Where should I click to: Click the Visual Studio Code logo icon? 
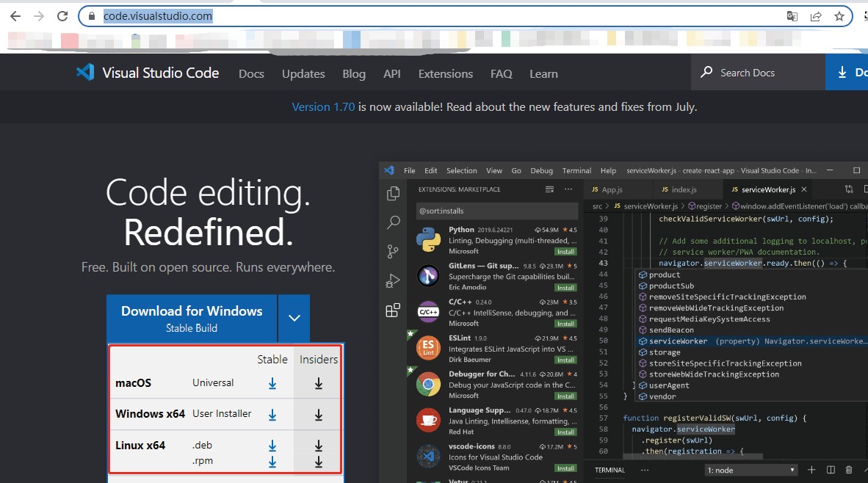[x=85, y=73]
